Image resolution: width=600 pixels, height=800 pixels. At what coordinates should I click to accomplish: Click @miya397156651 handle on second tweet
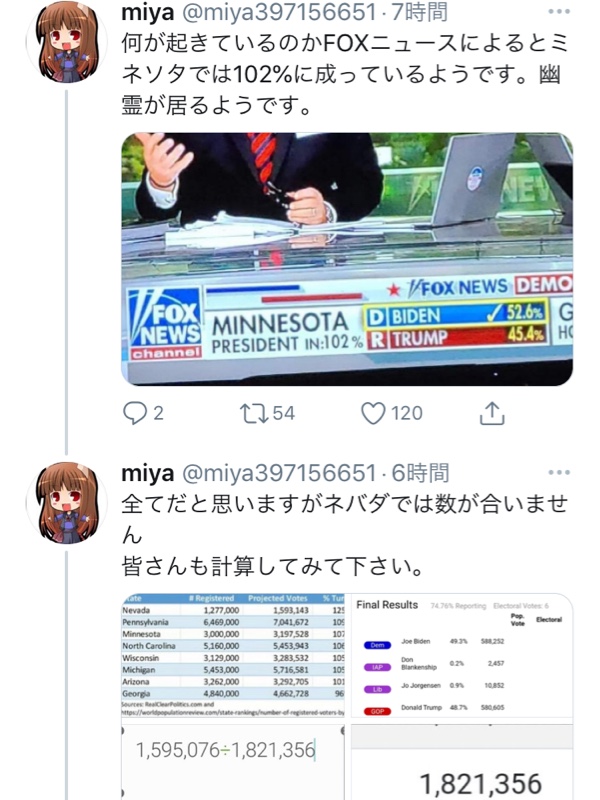tap(279, 473)
